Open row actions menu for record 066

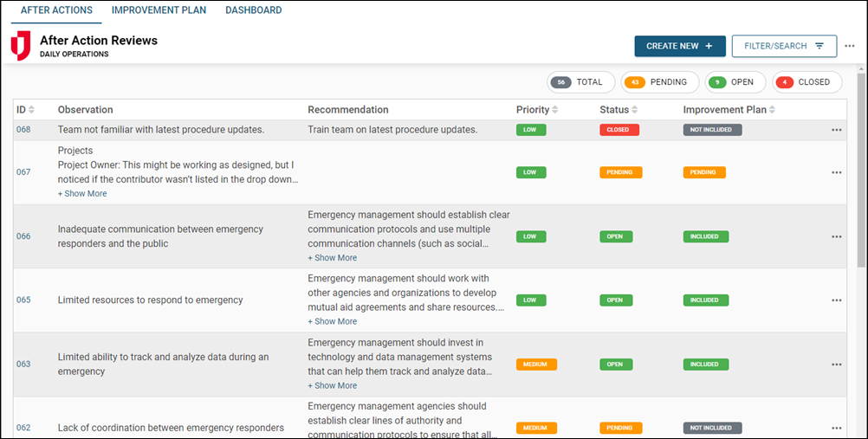click(836, 236)
